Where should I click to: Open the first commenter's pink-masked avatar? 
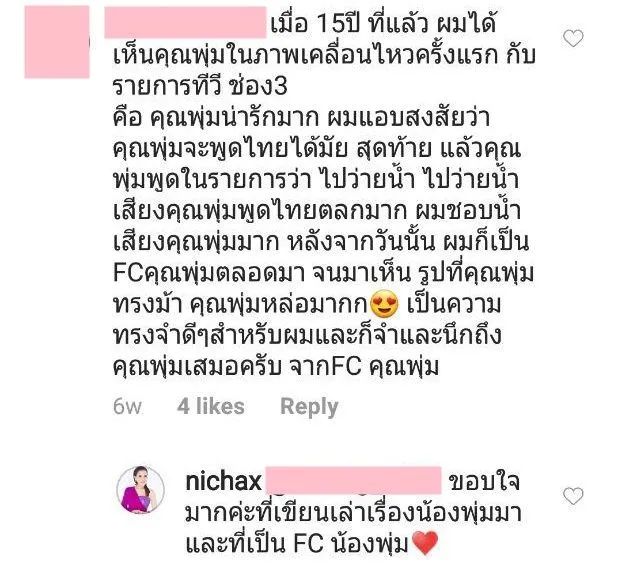click(x=57, y=42)
